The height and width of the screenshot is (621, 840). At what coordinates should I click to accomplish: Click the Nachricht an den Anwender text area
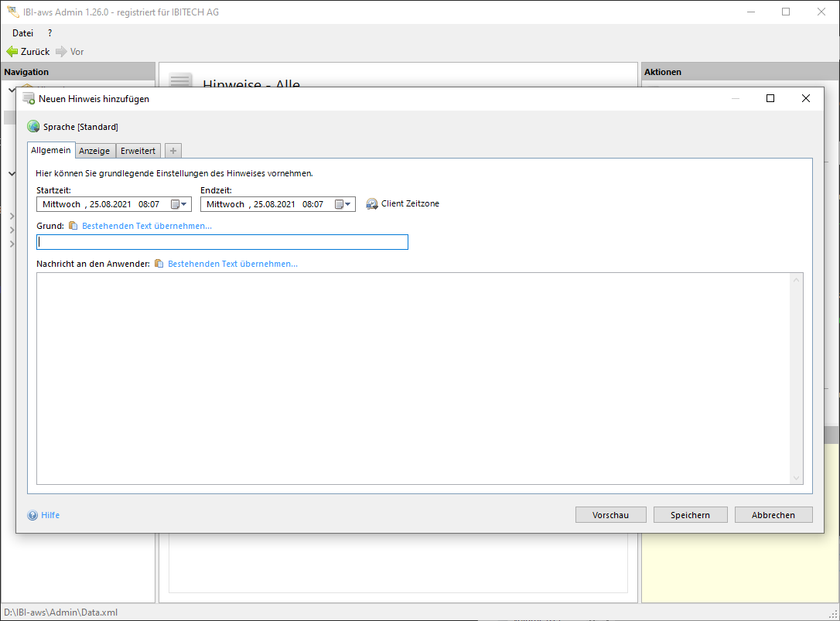point(412,378)
